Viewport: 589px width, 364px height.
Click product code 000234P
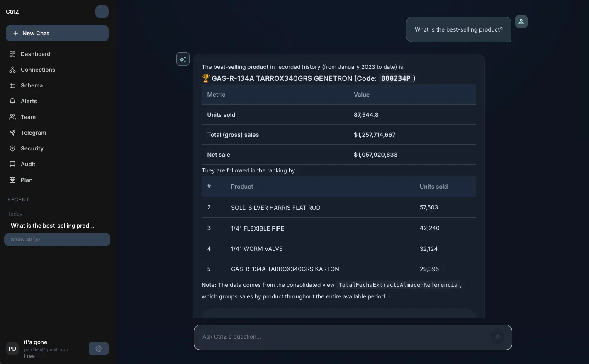pyautogui.click(x=396, y=78)
